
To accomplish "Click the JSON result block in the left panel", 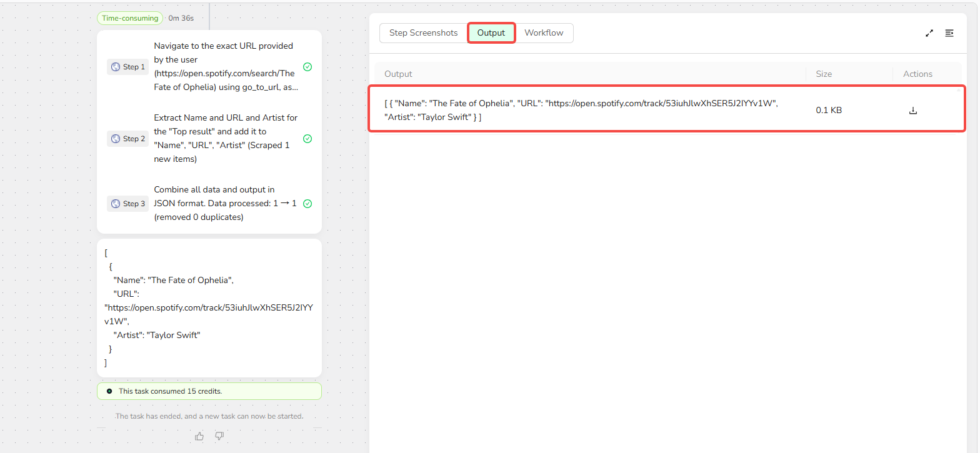I will tap(209, 307).
